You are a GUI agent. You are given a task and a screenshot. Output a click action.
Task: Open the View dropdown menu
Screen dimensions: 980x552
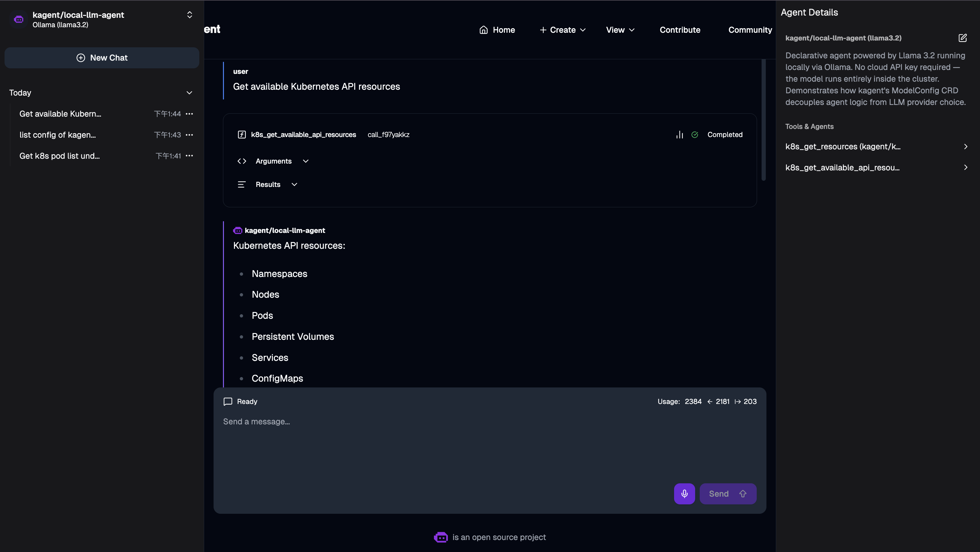coord(620,30)
